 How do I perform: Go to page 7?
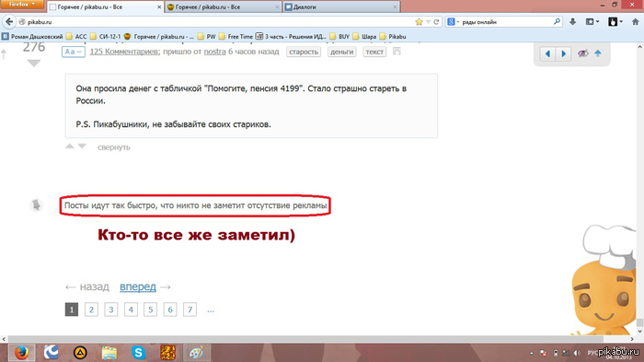tap(190, 309)
